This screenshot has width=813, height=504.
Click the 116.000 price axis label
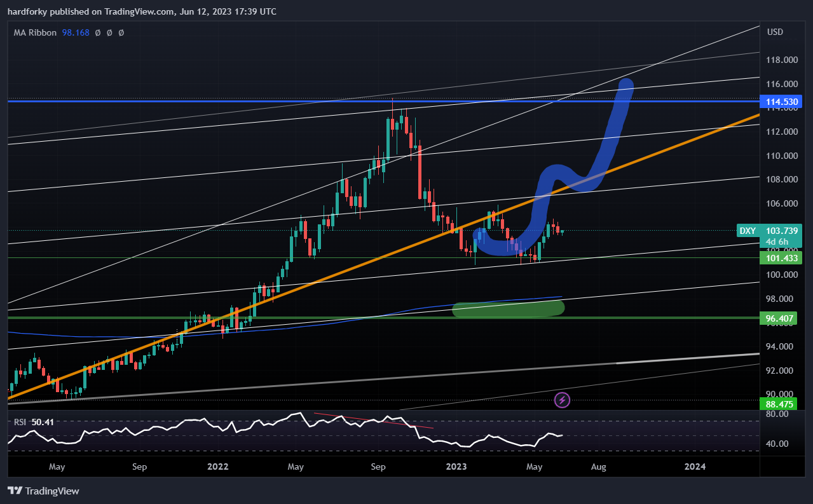click(782, 84)
